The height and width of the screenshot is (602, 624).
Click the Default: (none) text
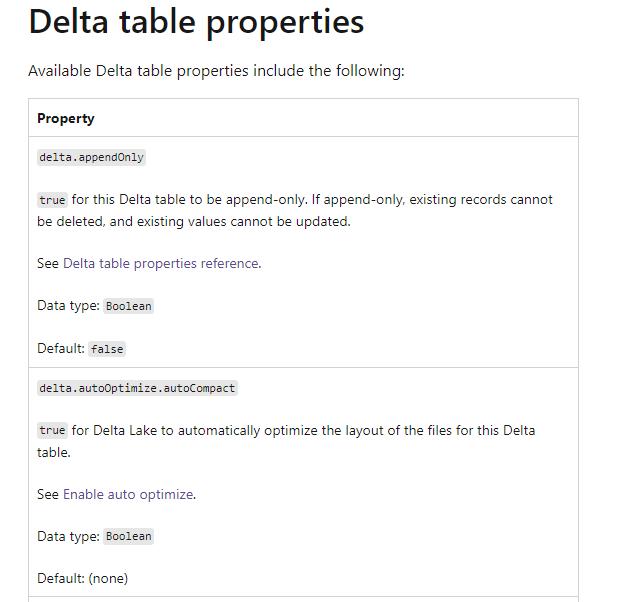[83, 578]
